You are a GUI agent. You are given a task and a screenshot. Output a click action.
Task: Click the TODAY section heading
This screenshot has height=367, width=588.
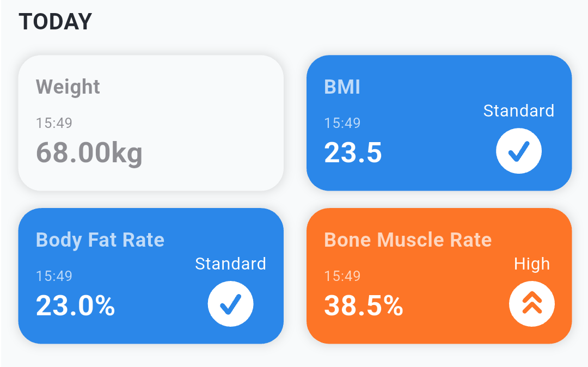tap(56, 22)
